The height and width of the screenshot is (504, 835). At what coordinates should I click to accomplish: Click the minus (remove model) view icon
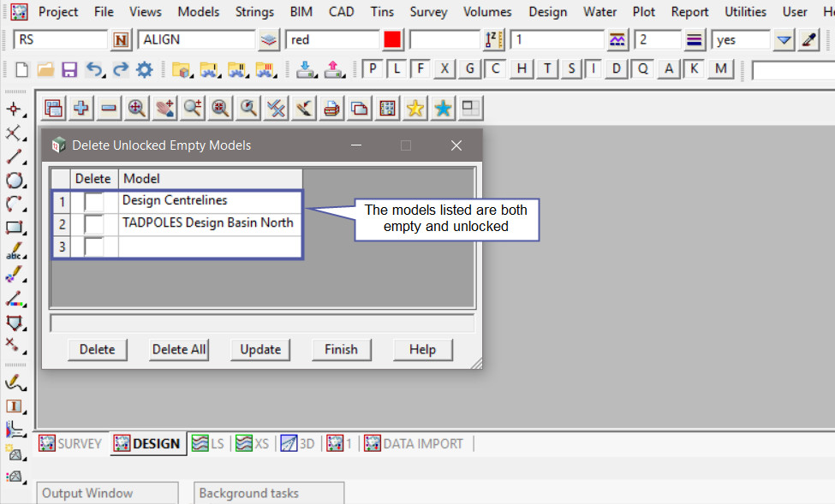pyautogui.click(x=109, y=108)
